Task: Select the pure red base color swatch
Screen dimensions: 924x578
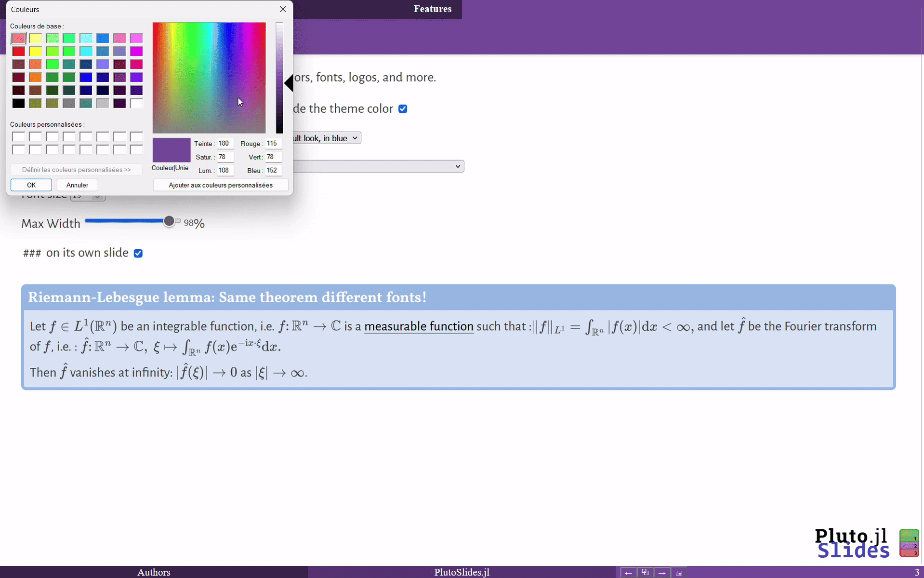Action: (x=18, y=52)
